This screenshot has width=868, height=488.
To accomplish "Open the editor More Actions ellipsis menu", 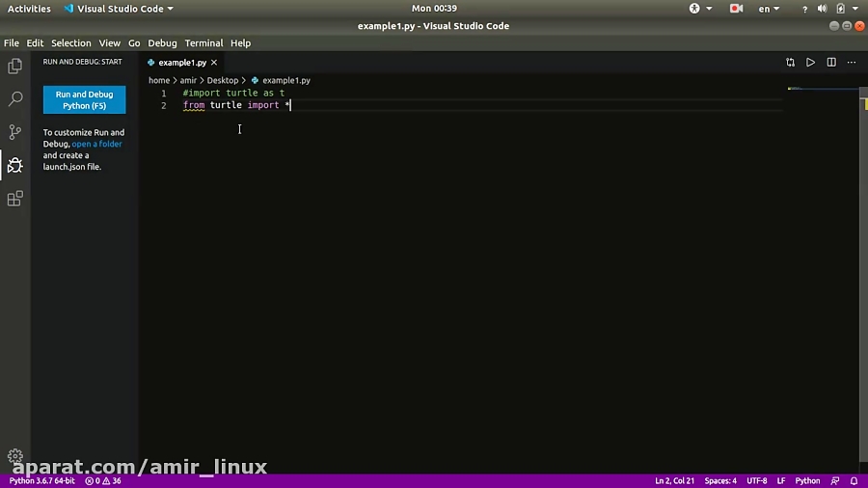I will tap(853, 63).
